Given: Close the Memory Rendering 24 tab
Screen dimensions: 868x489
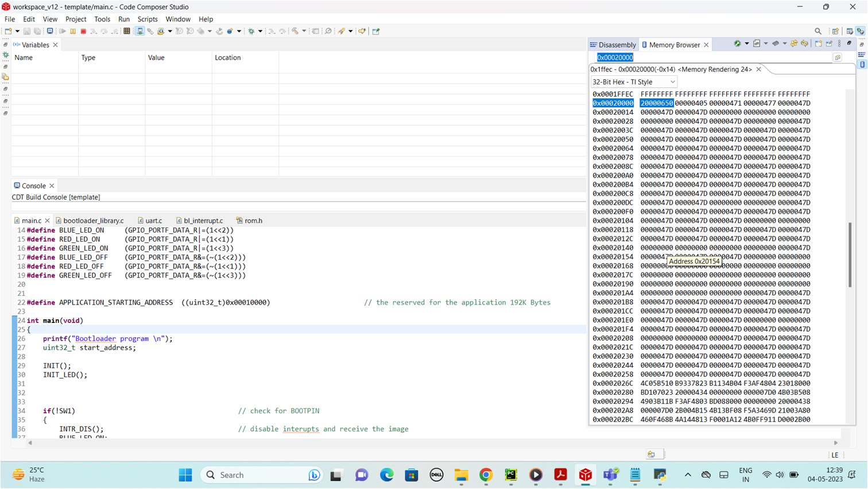Looking at the screenshot, I should [x=758, y=70].
